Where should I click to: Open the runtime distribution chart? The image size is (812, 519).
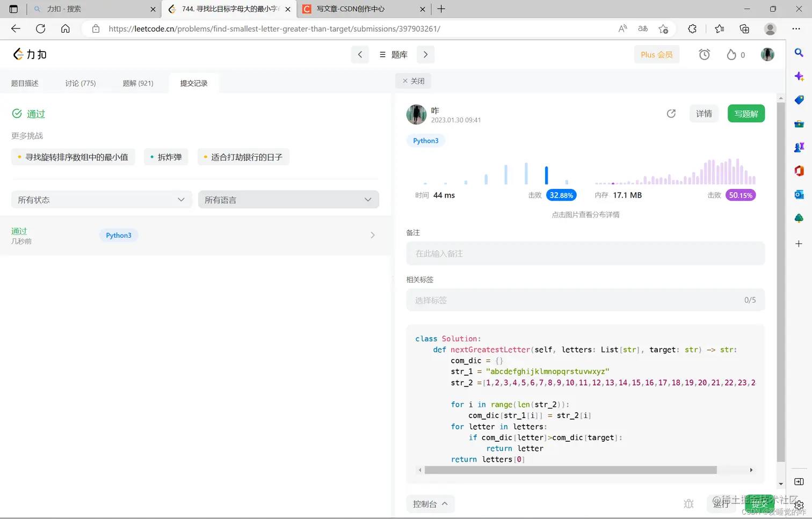[x=496, y=173]
